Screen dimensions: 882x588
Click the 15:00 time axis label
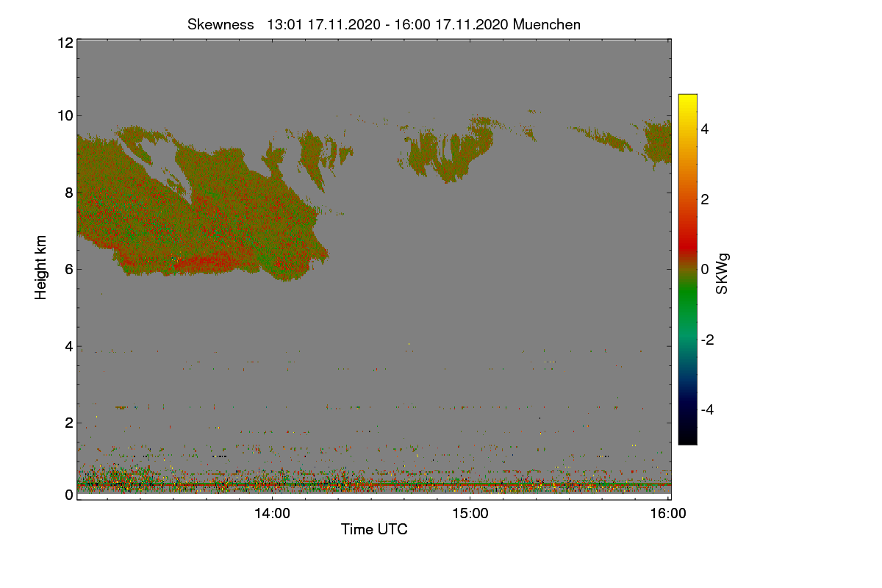(470, 514)
